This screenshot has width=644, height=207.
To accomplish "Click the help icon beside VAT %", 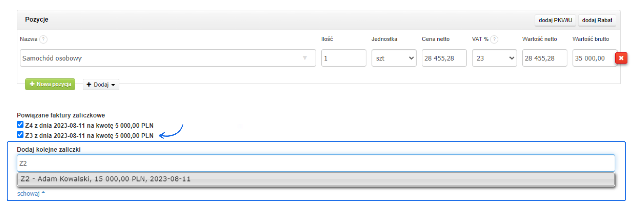I will pyautogui.click(x=494, y=39).
